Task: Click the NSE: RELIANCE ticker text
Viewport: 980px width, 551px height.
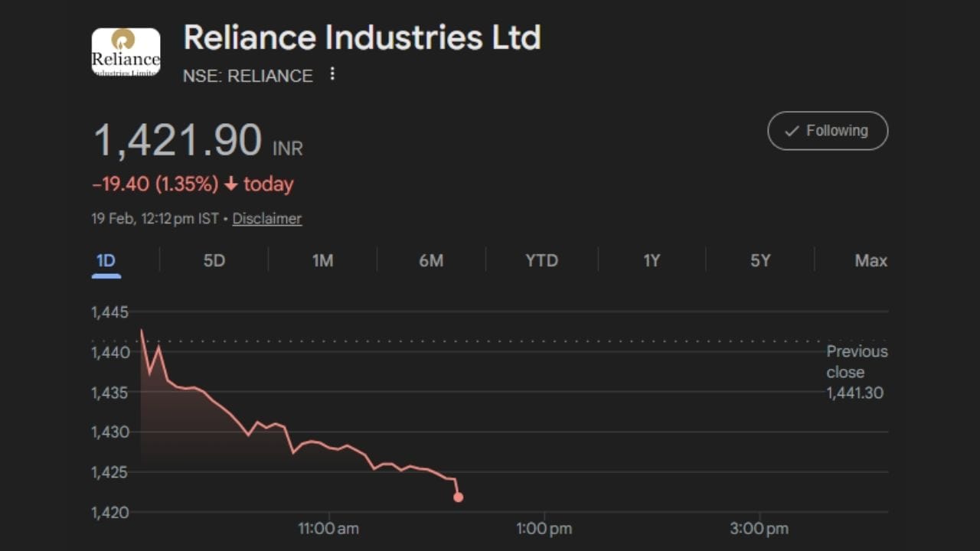Action: [247, 76]
